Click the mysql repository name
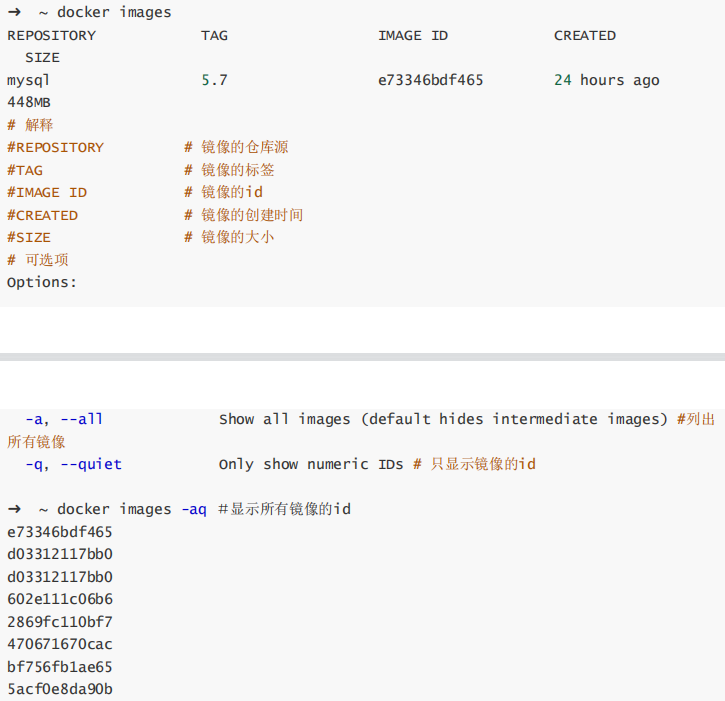725x701 pixels. click(28, 80)
